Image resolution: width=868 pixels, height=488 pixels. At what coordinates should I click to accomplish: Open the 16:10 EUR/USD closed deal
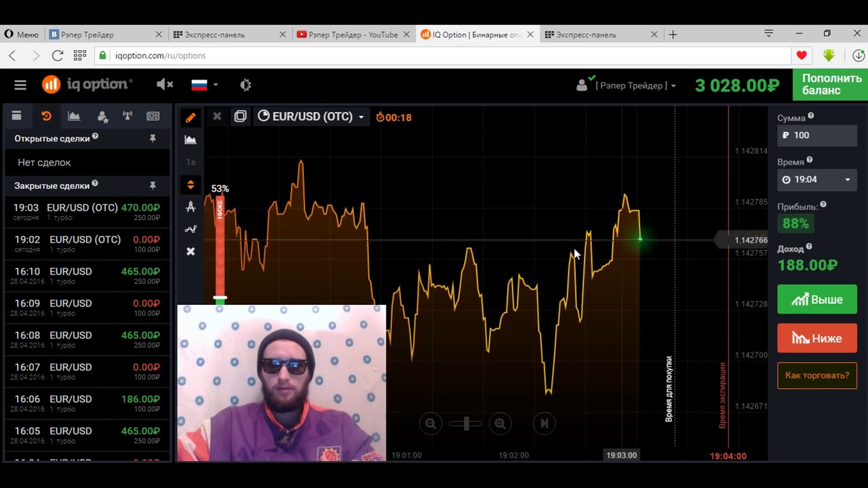[x=87, y=275]
